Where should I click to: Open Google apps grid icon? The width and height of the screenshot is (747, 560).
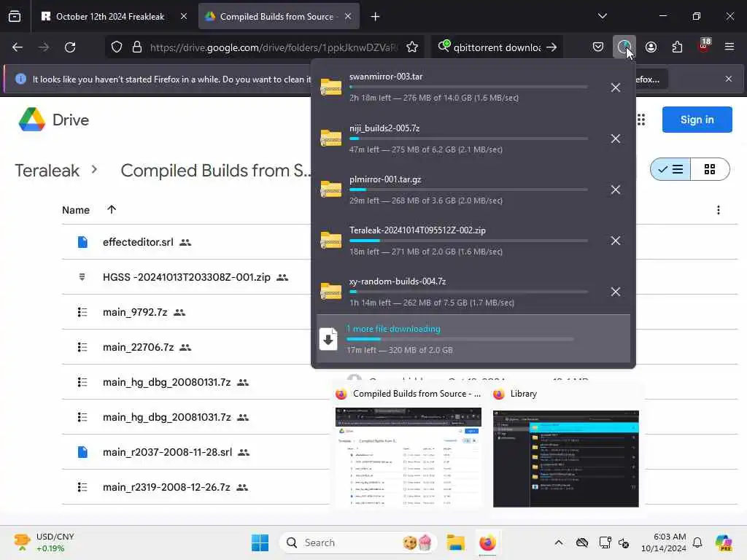point(641,120)
